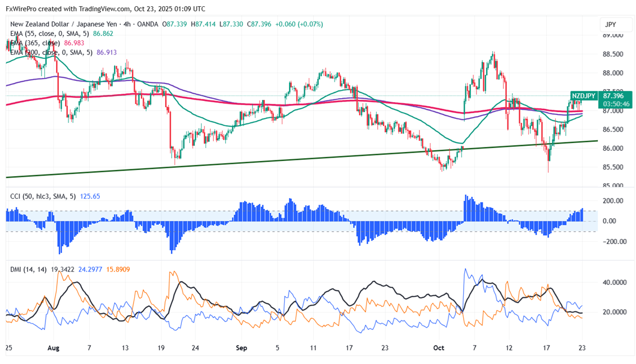The height and width of the screenshot is (364, 636).
Task: Click the OANDA source label
Action: coord(148,24)
